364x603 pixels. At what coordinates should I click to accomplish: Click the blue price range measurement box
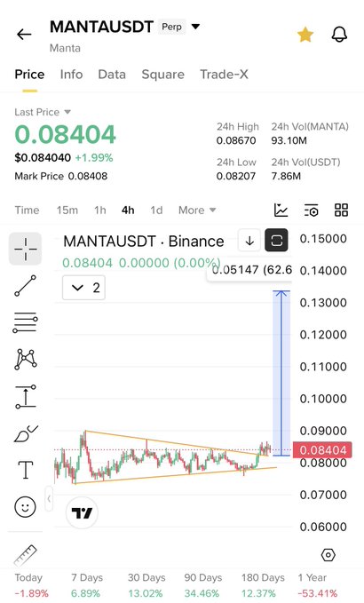(x=281, y=373)
